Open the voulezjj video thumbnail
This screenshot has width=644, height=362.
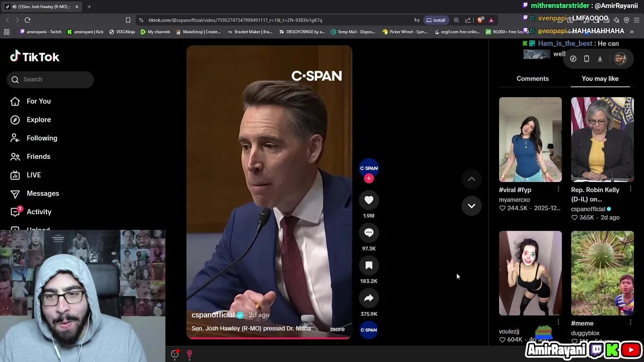(530, 273)
